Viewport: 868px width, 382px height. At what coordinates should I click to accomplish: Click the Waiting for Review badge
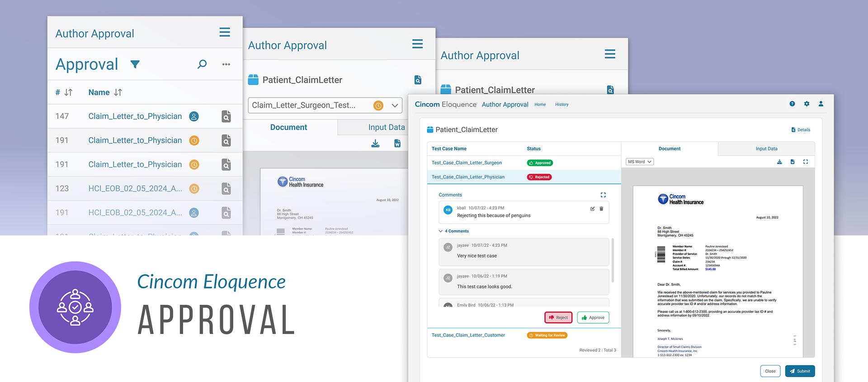(x=547, y=335)
